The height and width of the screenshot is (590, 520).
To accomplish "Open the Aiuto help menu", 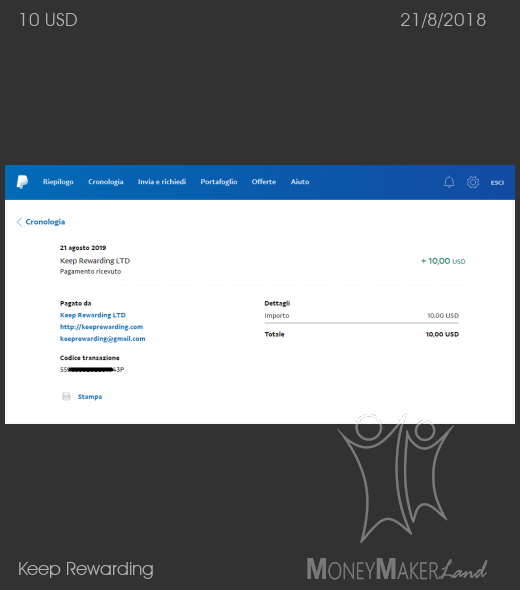I will coord(300,182).
